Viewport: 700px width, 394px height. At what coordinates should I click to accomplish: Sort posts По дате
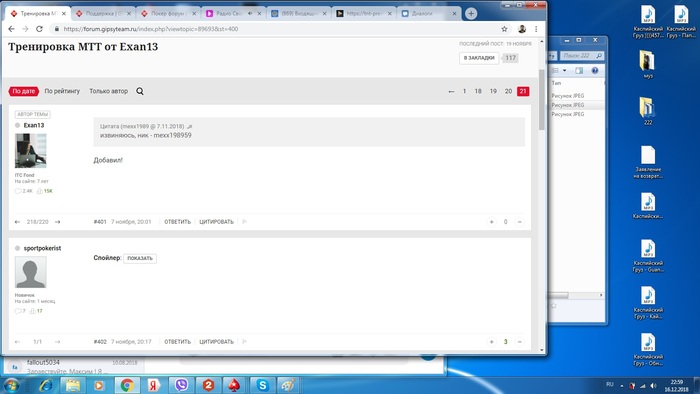pyautogui.click(x=24, y=91)
